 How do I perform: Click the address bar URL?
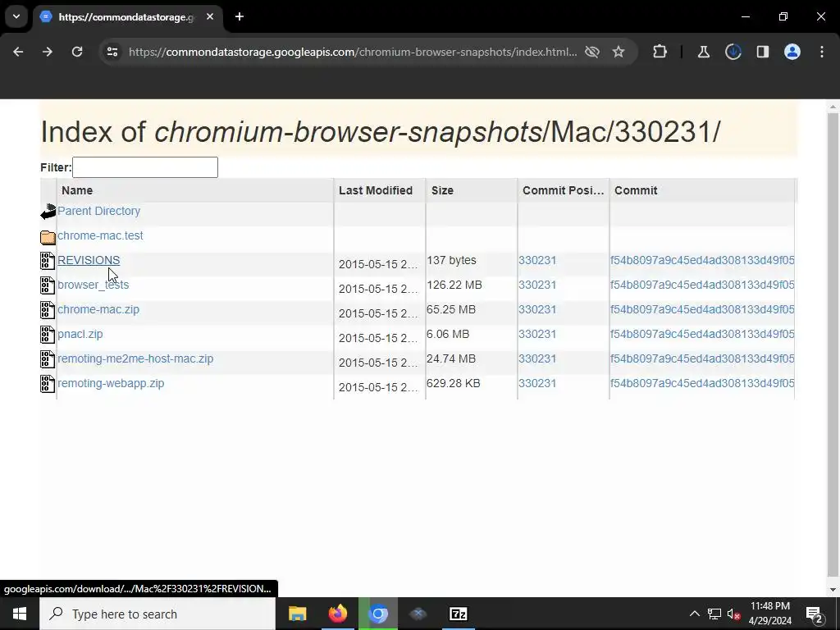pos(353,52)
